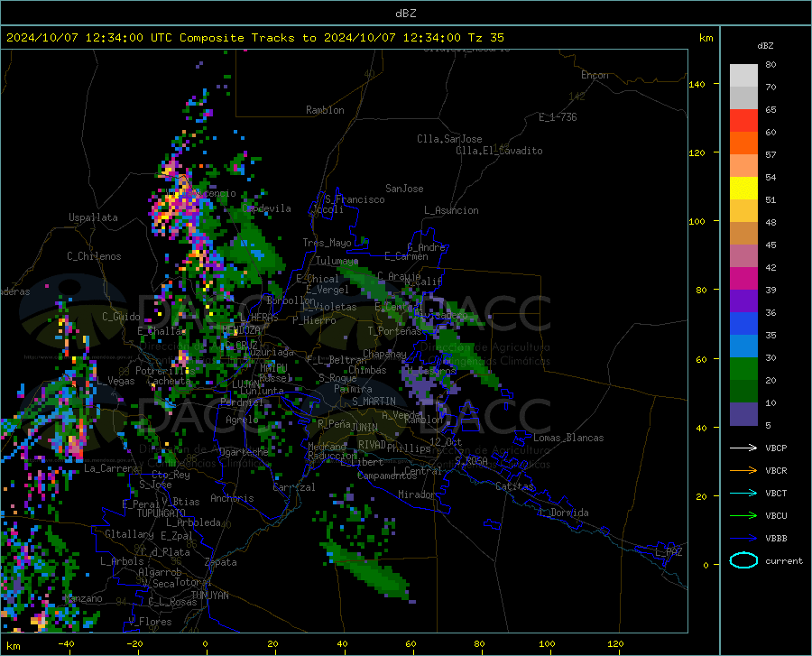Click the Ramblon label near the top
Screen dimensions: 812x656
[325, 110]
